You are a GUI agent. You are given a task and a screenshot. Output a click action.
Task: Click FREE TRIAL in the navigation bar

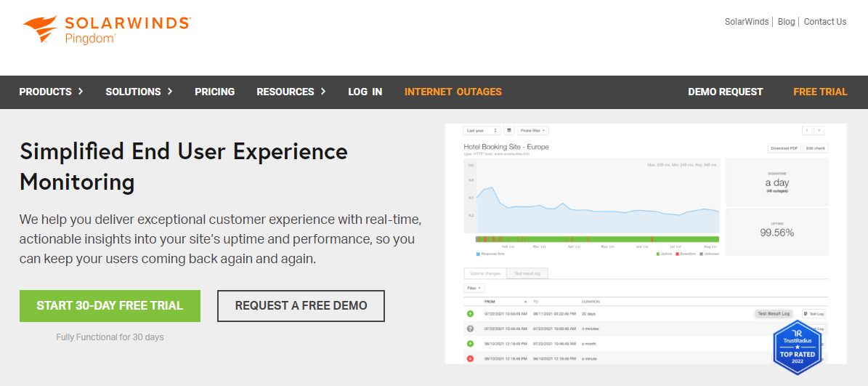pos(820,92)
